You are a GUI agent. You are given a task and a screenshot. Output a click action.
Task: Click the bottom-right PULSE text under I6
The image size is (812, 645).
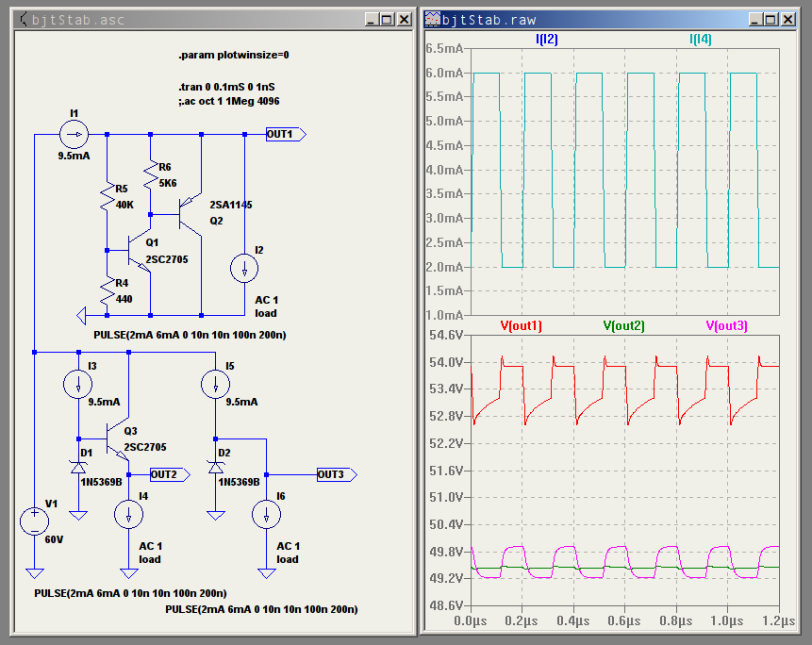point(261,609)
